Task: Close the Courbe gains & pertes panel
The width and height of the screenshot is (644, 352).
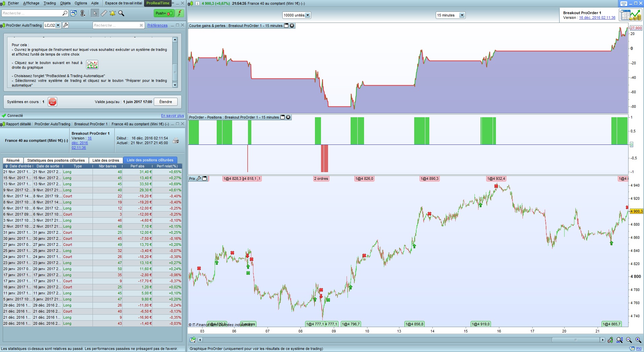Action: (292, 26)
